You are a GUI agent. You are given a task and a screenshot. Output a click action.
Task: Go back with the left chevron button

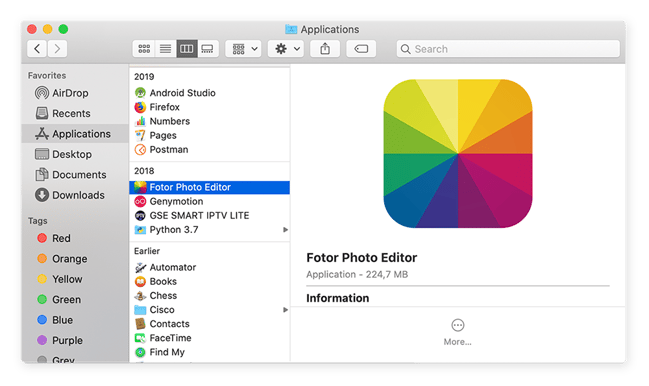[x=37, y=49]
